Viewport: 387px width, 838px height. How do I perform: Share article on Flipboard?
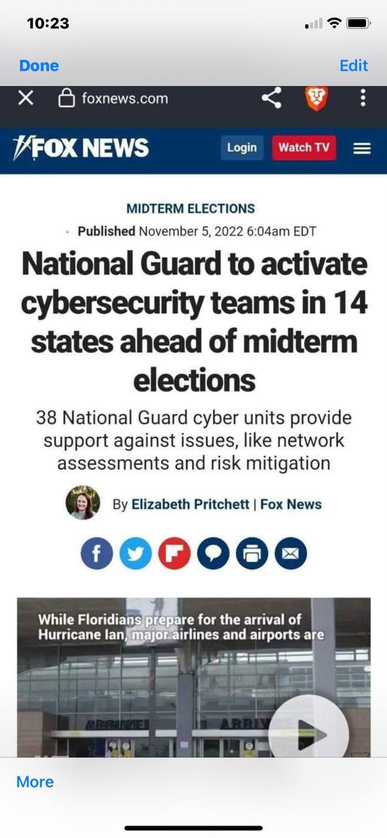pyautogui.click(x=174, y=553)
